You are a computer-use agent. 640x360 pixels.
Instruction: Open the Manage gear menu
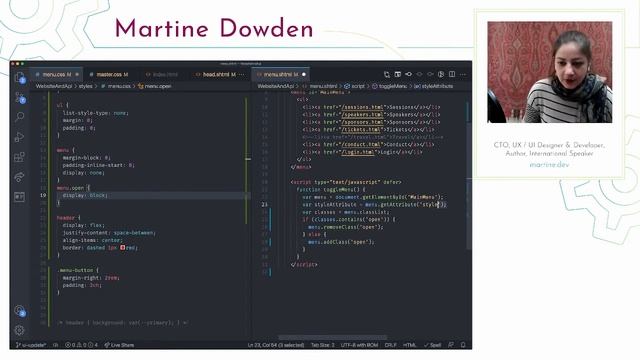[20, 330]
